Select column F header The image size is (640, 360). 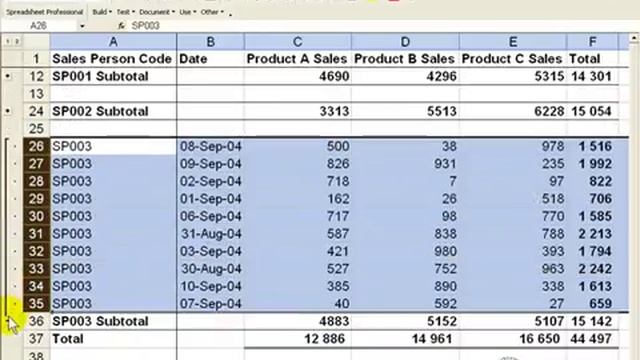pyautogui.click(x=592, y=42)
